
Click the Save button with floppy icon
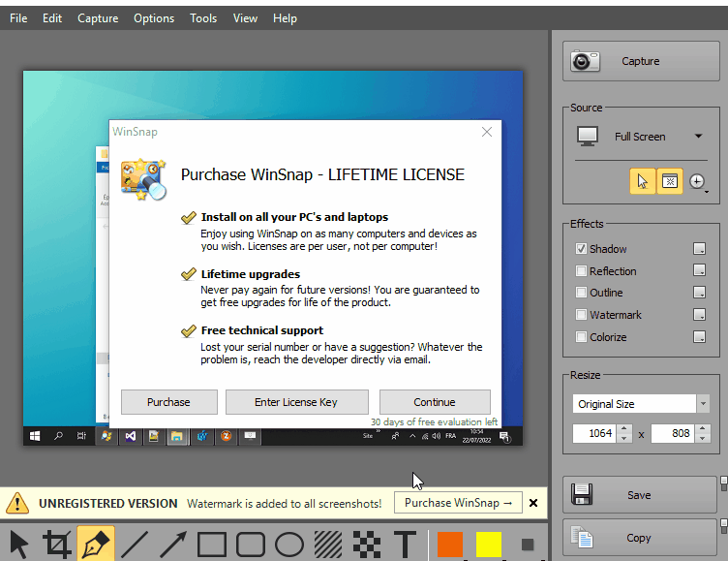pyautogui.click(x=640, y=495)
